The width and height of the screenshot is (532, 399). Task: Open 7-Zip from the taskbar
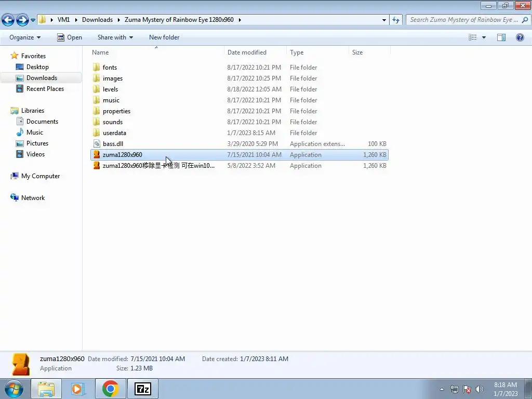(142, 389)
